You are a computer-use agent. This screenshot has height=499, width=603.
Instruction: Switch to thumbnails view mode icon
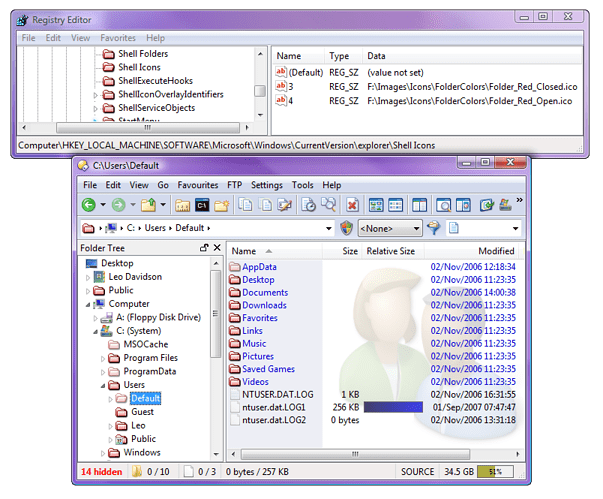tap(376, 205)
